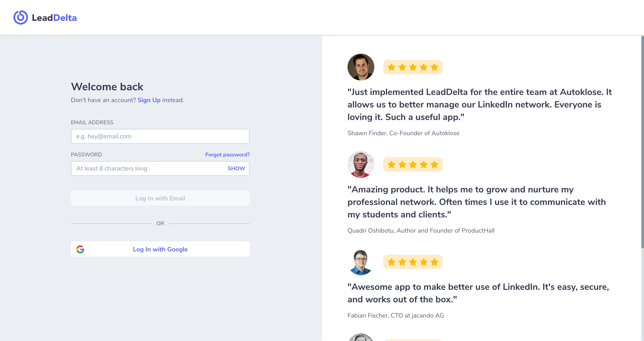Open Fabian Fischer's avatar photo

click(361, 262)
